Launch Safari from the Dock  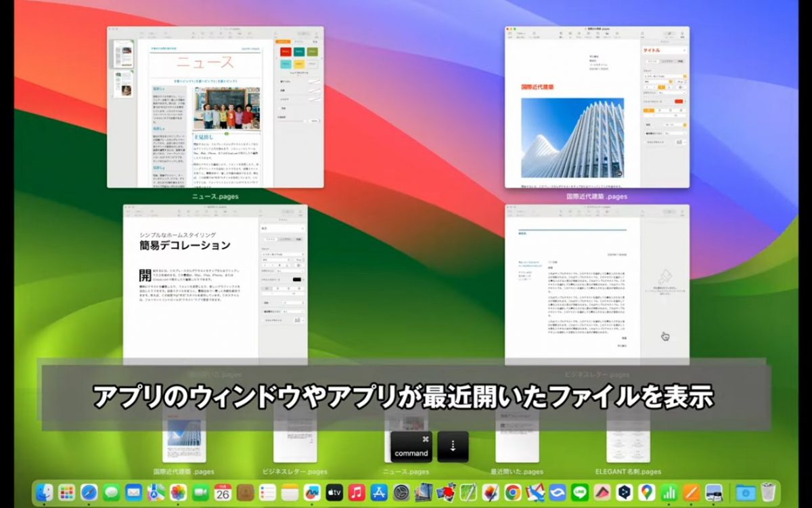[x=89, y=492]
